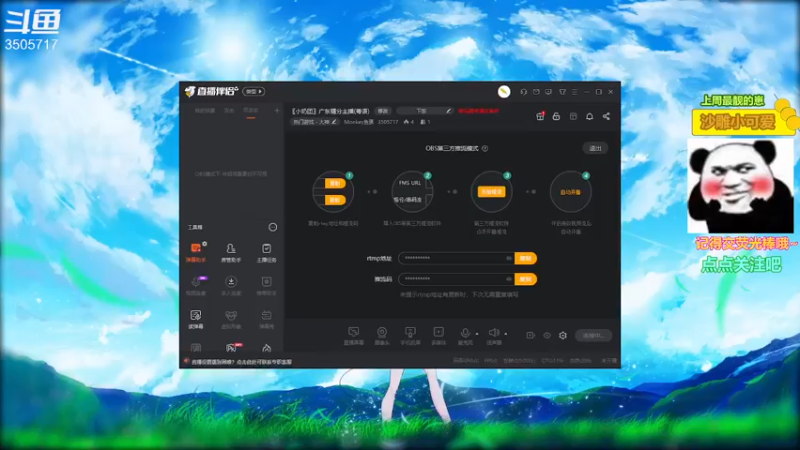Image resolution: width=800 pixels, height=450 pixels.
Task: Select the active underlined scene tab
Action: coord(251,111)
